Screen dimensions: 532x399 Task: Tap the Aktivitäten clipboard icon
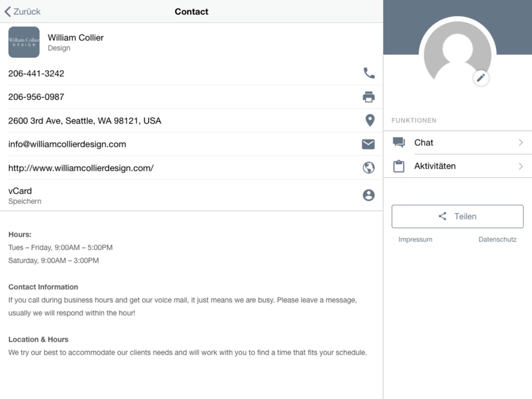[399, 166]
